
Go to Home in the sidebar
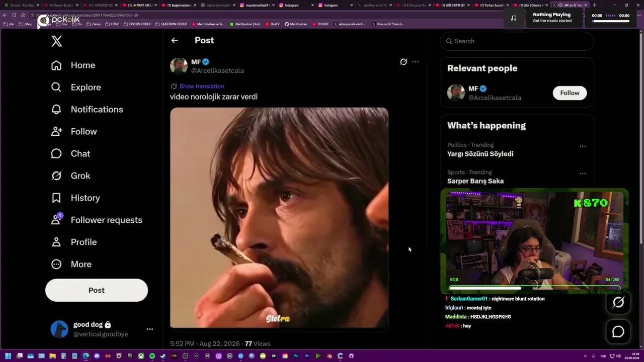click(73, 65)
